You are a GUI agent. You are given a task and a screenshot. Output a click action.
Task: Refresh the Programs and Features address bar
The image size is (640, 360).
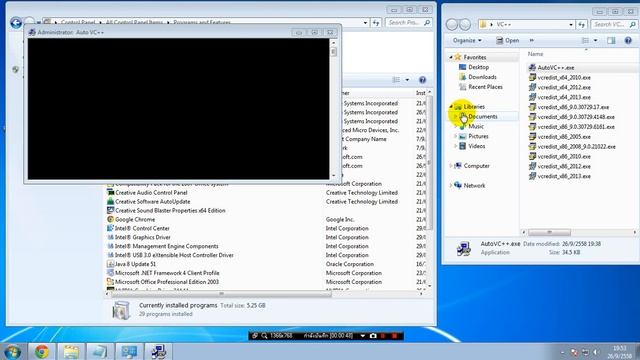(x=376, y=22)
